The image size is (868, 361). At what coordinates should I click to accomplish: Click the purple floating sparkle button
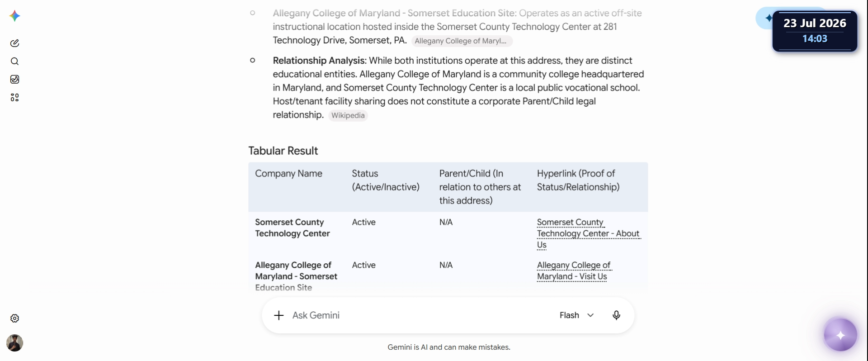click(x=840, y=335)
